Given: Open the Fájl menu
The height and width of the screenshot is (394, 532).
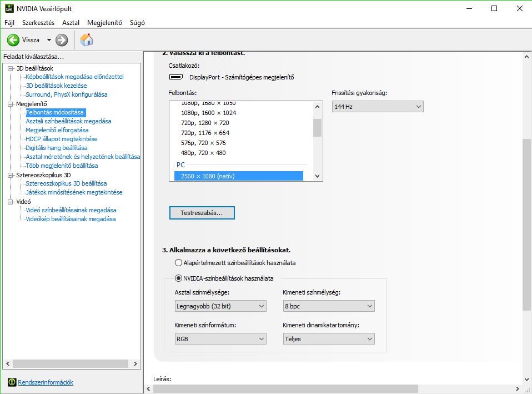Looking at the screenshot, I should [9, 23].
